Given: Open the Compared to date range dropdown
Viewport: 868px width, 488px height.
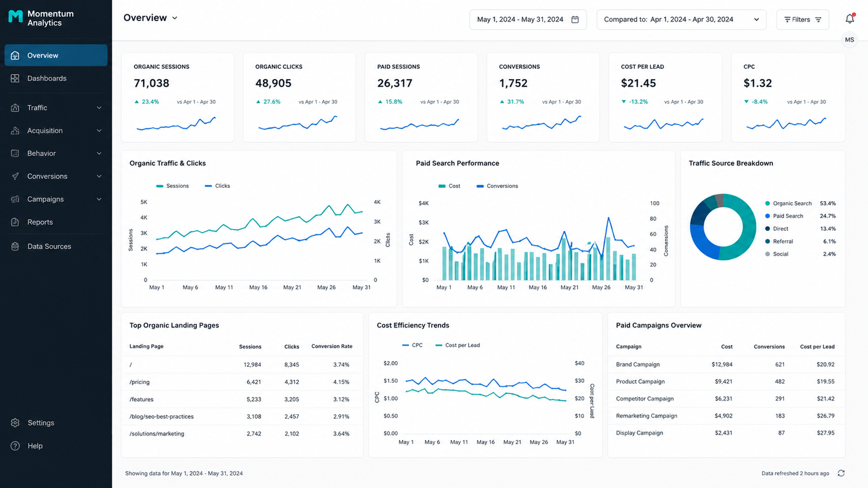Looking at the screenshot, I should [x=681, y=20].
